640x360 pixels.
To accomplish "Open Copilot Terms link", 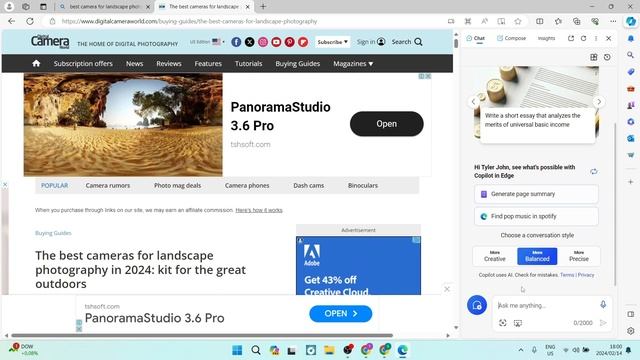I will 567,275.
